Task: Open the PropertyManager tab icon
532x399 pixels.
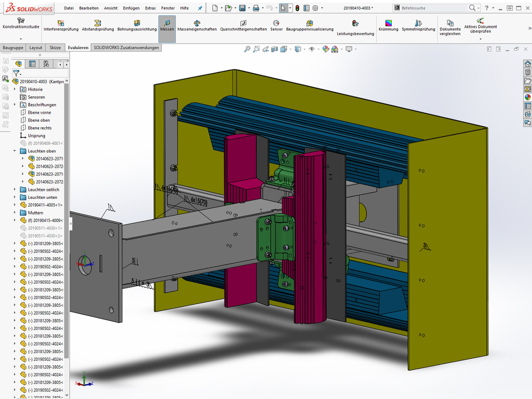Action: coord(32,64)
